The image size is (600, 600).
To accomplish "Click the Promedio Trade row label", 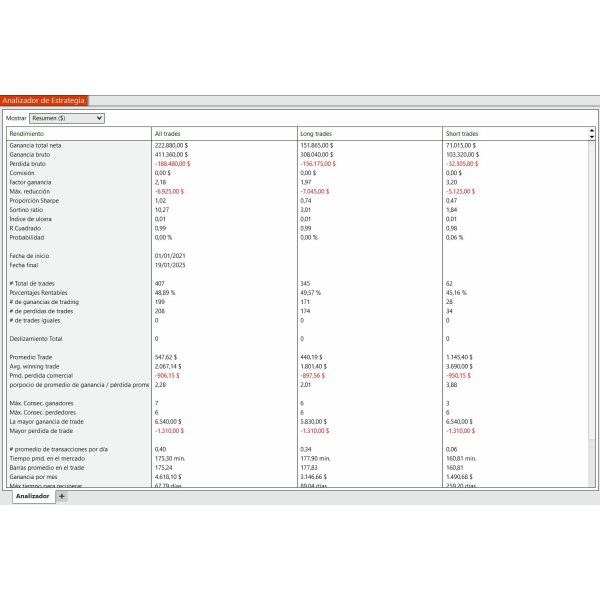I will click(x=30, y=357).
